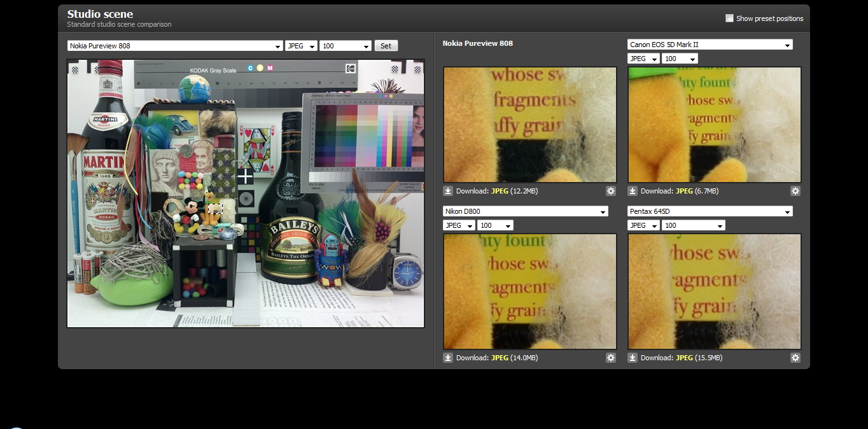Open the JPEG format dropdown under Canon EOS 5D Mark II
This screenshot has height=429, width=868.
[x=643, y=59]
